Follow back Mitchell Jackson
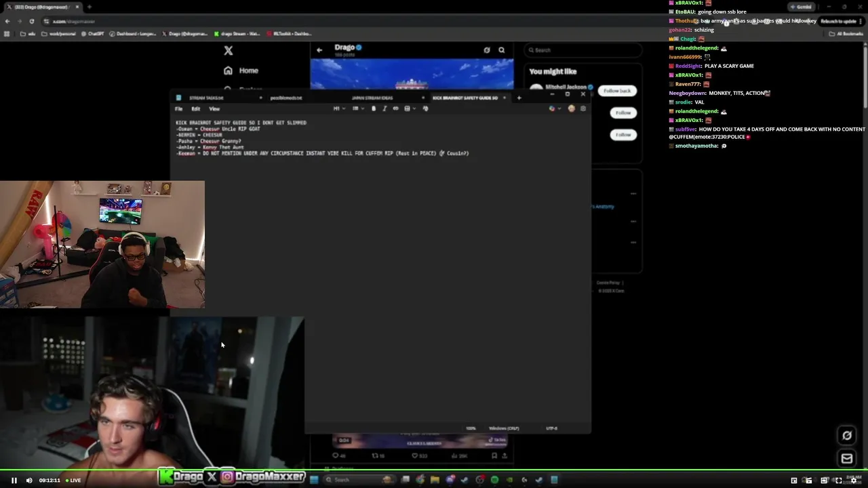This screenshot has height=488, width=868. tap(617, 91)
